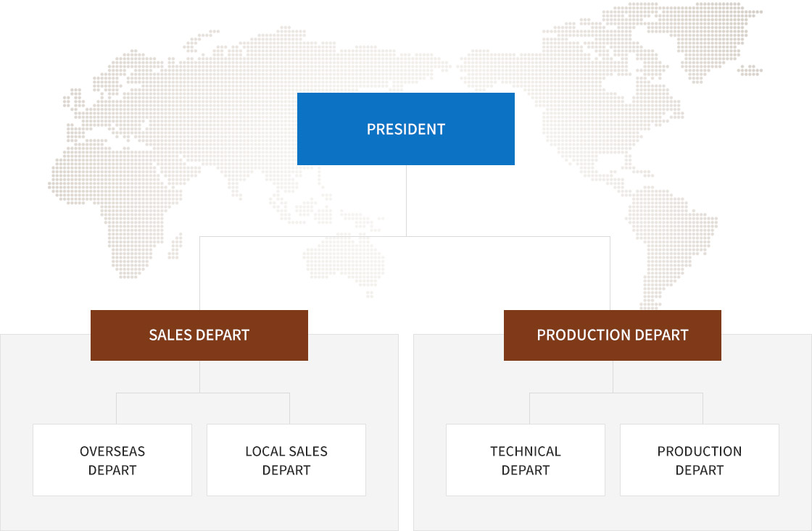Viewport: 812px width, 531px height.
Task: Click gray panel area below TECHNICAL DEPART box
Action: pyautogui.click(x=526, y=513)
